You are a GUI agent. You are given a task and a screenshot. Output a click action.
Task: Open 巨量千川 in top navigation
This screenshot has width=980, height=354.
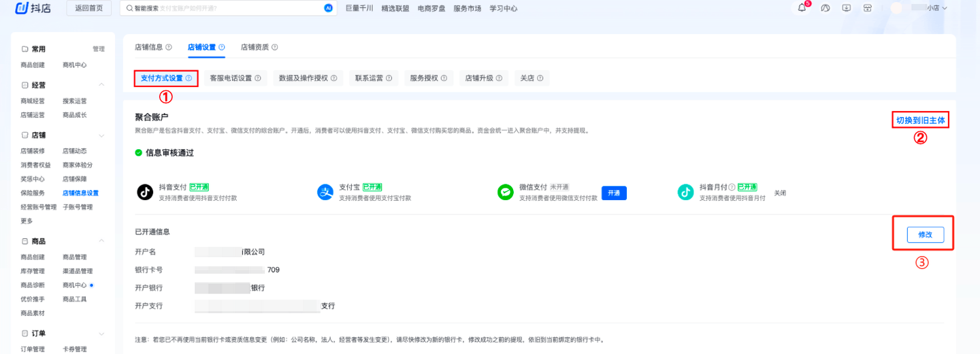359,8
